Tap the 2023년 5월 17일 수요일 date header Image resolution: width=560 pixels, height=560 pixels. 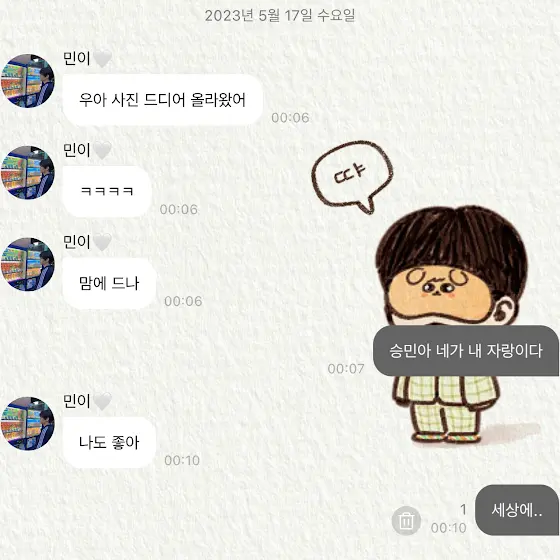pyautogui.click(x=280, y=15)
